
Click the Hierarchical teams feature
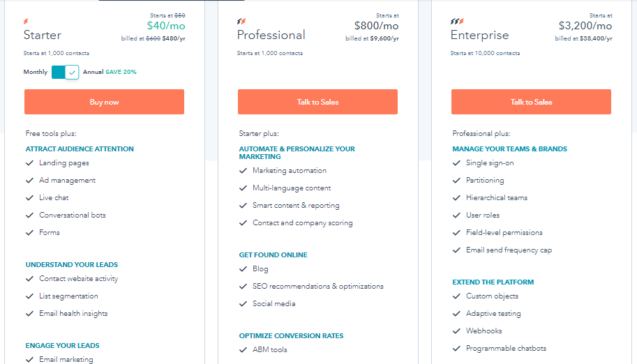(497, 198)
